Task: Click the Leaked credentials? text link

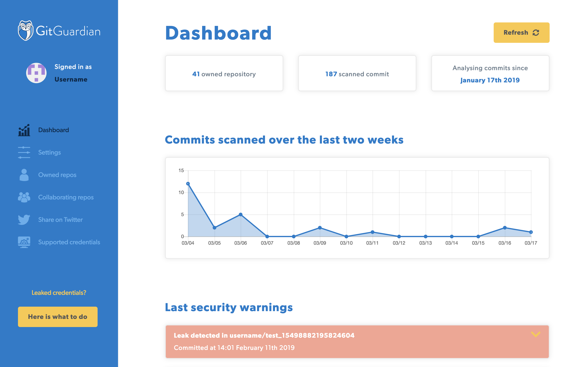Action: [x=59, y=293]
